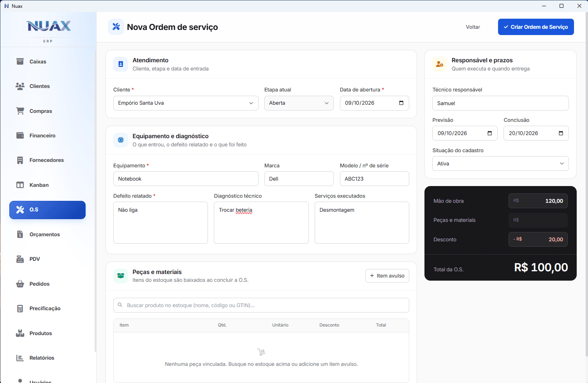Click the Produtos boxes icon

point(20,333)
